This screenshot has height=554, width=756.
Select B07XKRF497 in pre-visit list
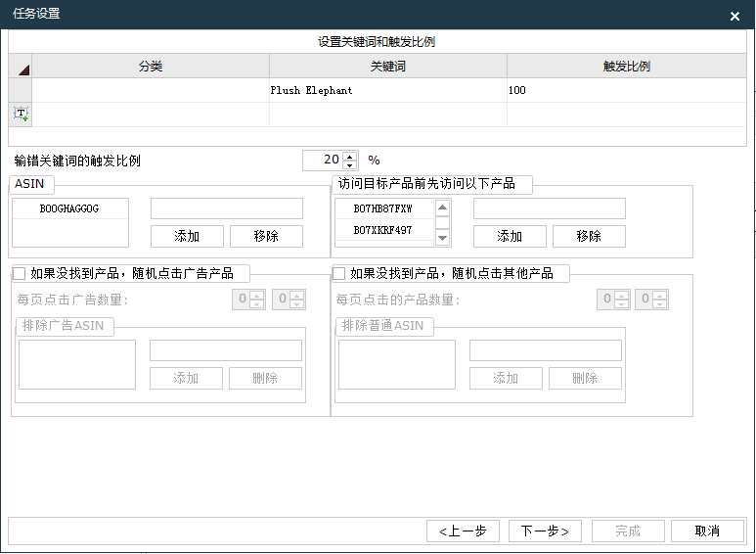(384, 230)
